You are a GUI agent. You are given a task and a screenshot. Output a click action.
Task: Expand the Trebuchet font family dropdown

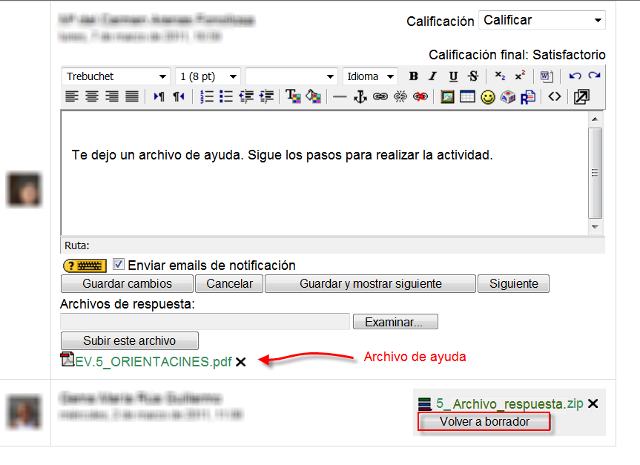click(116, 77)
